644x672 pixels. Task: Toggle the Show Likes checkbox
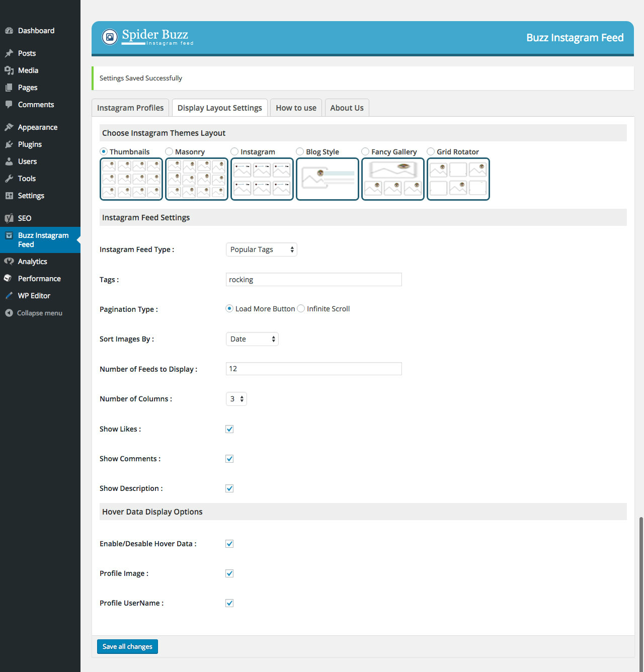point(229,429)
